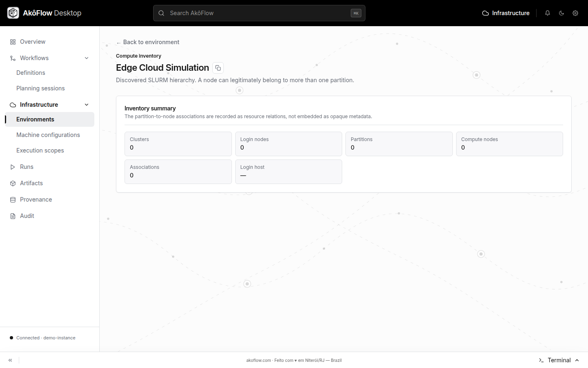Image resolution: width=588 pixels, height=368 pixels.
Task: Collapse the sidebar with the double-chevron icon
Action: coord(10,360)
